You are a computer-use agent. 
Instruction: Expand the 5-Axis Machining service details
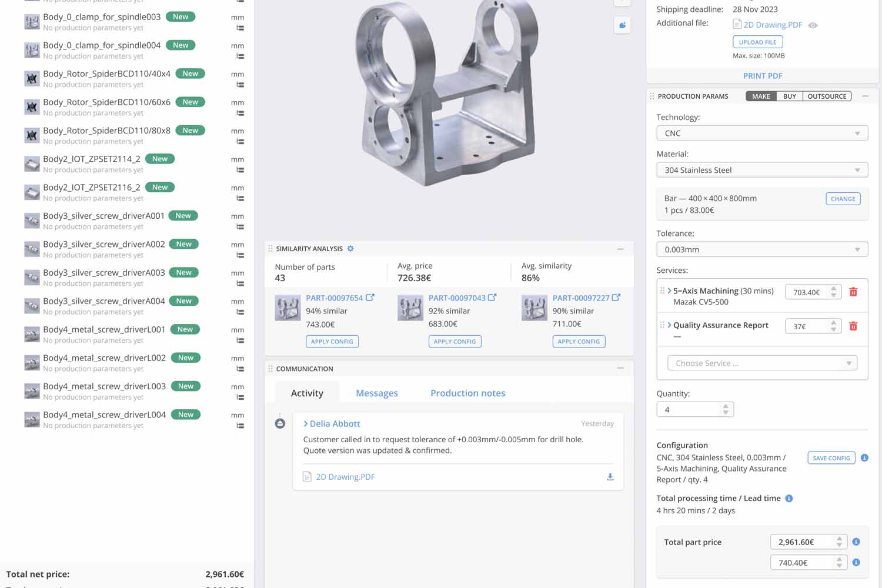(x=669, y=290)
